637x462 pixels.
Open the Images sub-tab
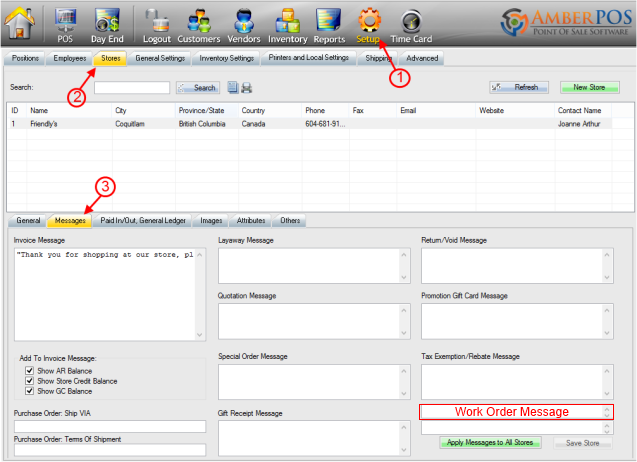[211, 220]
